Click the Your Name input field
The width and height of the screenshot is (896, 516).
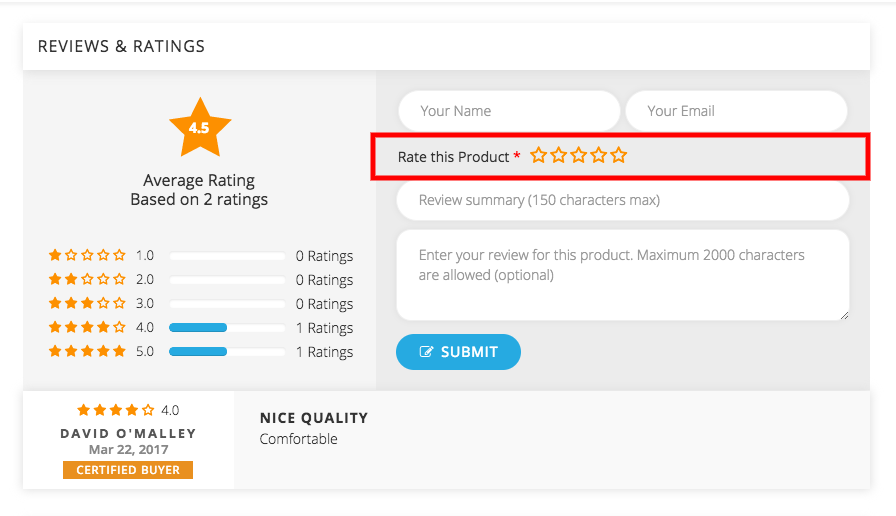[509, 111]
